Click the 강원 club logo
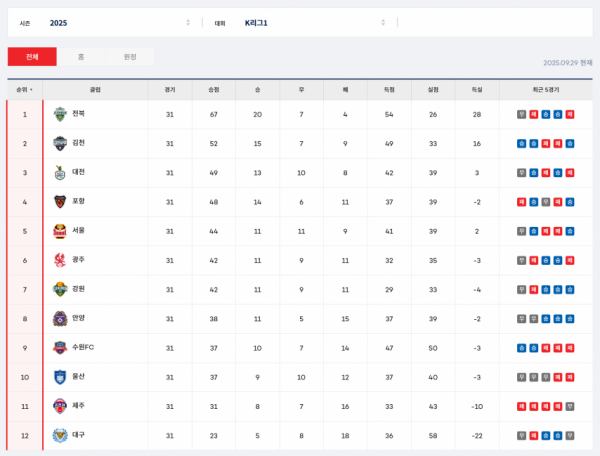600x456 pixels. [x=60, y=290]
